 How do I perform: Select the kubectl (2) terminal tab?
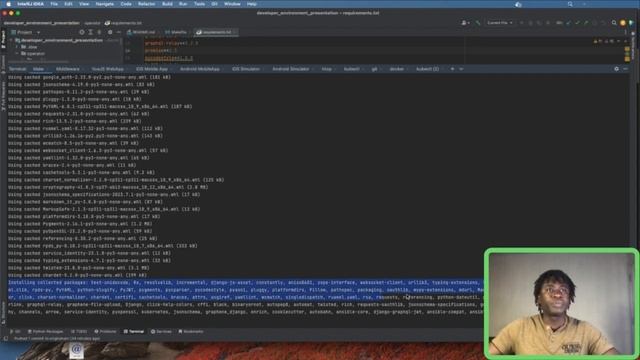pyautogui.click(x=427, y=69)
